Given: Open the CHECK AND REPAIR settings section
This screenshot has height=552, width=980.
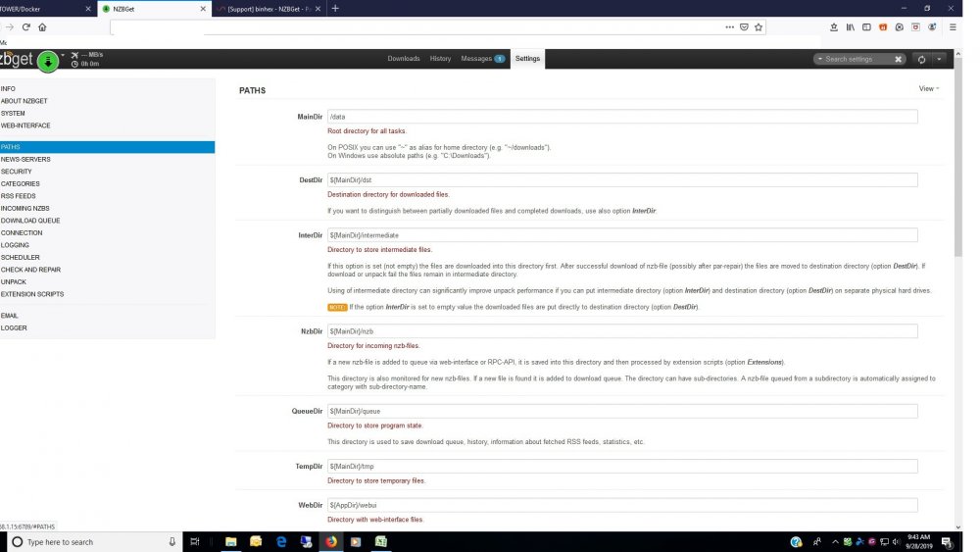Looking at the screenshot, I should (30, 270).
